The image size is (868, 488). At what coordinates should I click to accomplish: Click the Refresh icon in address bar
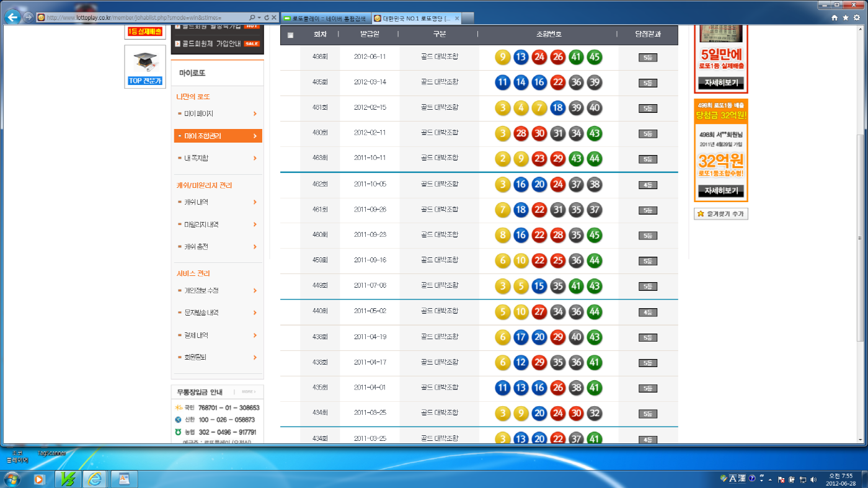[x=267, y=17]
